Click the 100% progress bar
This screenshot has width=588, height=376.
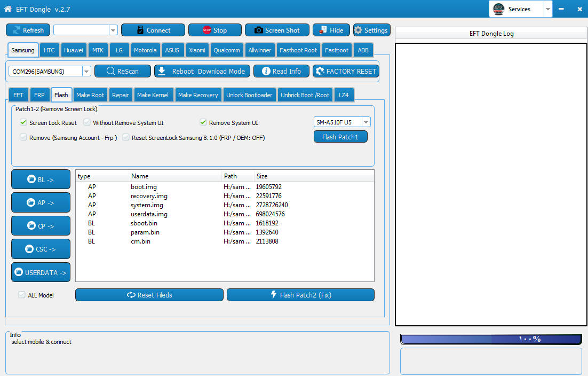pyautogui.click(x=491, y=339)
